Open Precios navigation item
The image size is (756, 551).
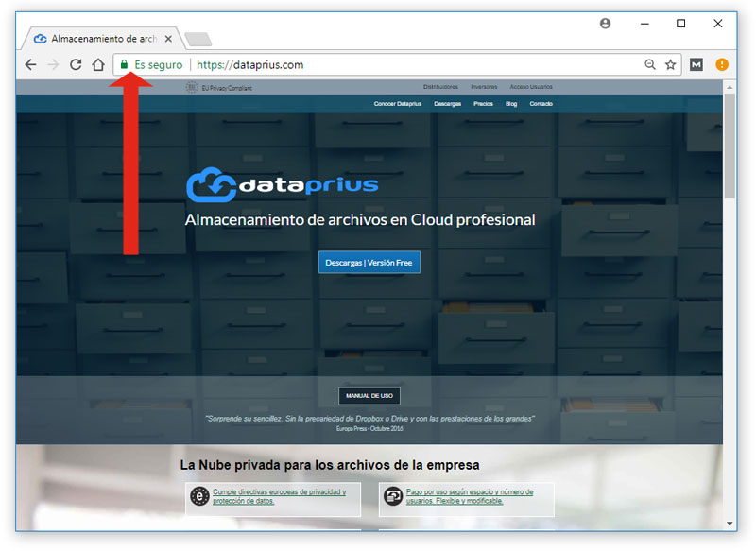coord(483,104)
